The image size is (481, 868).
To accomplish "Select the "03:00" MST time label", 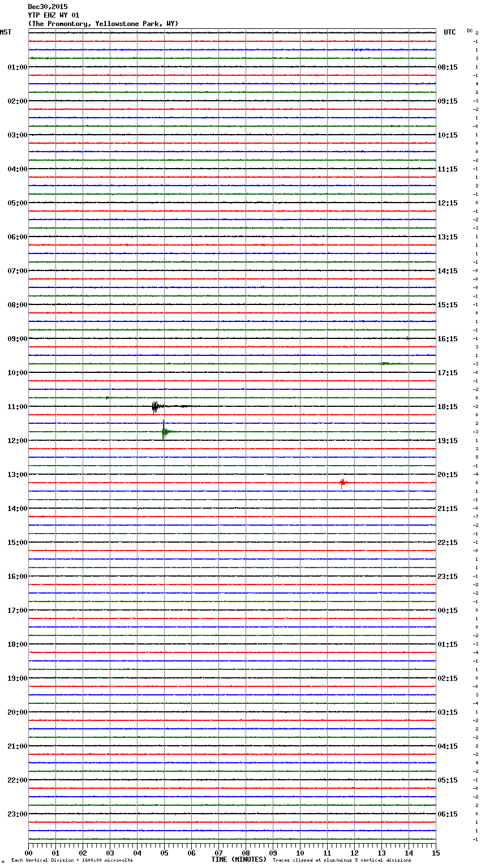I will pos(18,135).
